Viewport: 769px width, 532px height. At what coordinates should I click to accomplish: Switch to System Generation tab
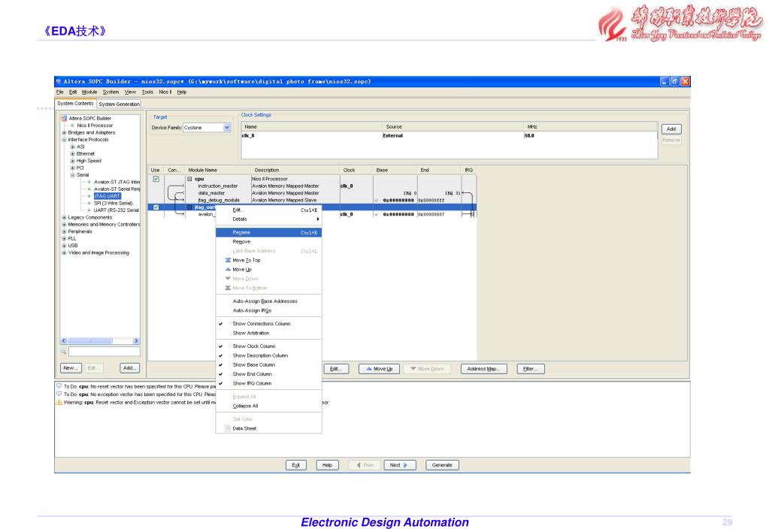[120, 104]
